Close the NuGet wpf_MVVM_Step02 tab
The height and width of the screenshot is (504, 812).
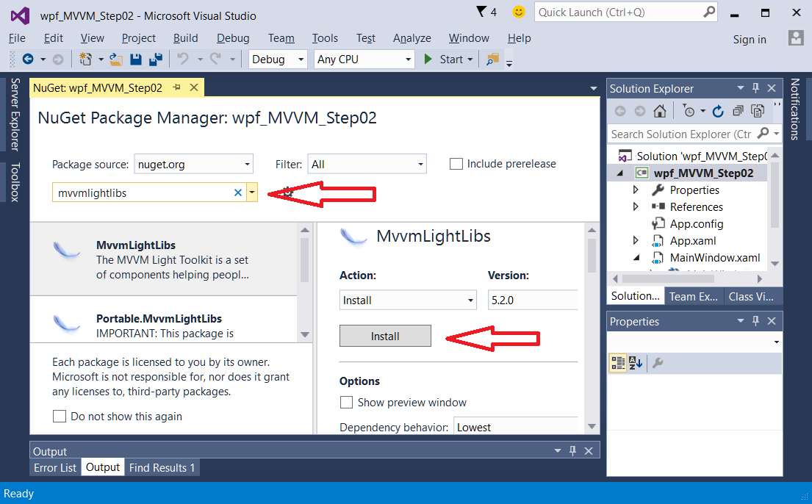(194, 87)
